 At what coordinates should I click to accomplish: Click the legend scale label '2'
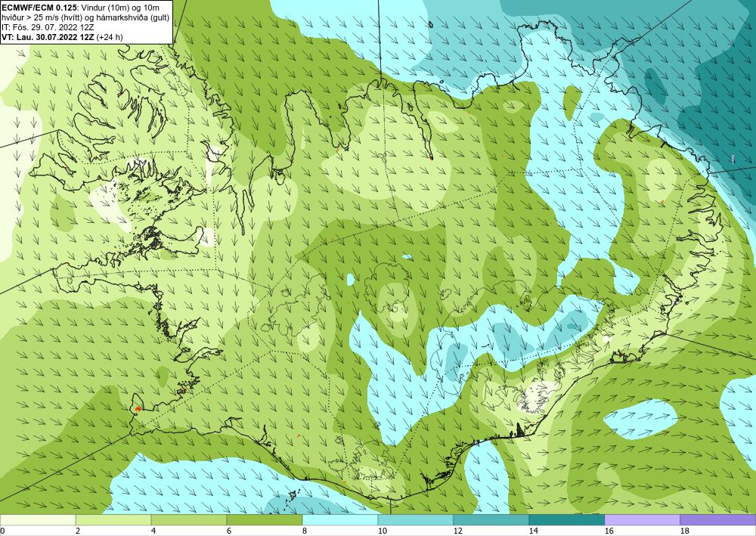coord(78,531)
